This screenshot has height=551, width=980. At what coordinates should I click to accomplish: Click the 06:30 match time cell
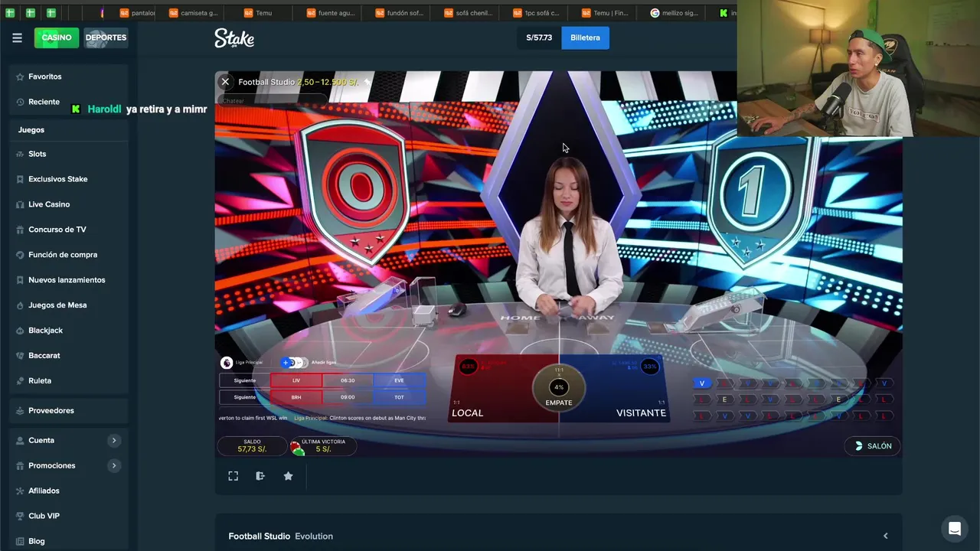click(348, 380)
